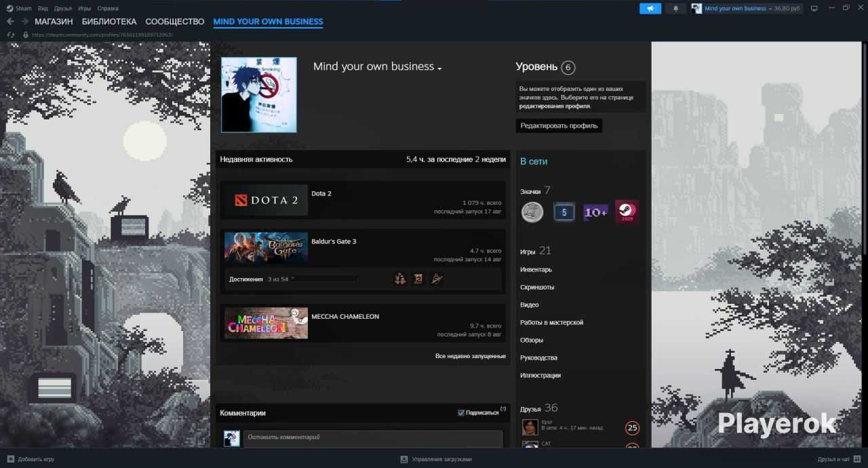This screenshot has height=468, width=868.
Task: Open the Steam menu
Action: click(x=24, y=8)
